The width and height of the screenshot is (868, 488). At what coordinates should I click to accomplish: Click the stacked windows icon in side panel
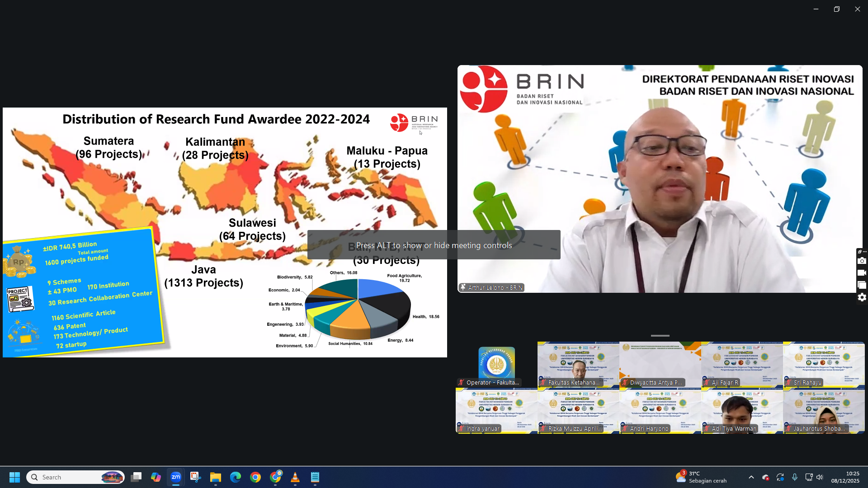tap(862, 285)
